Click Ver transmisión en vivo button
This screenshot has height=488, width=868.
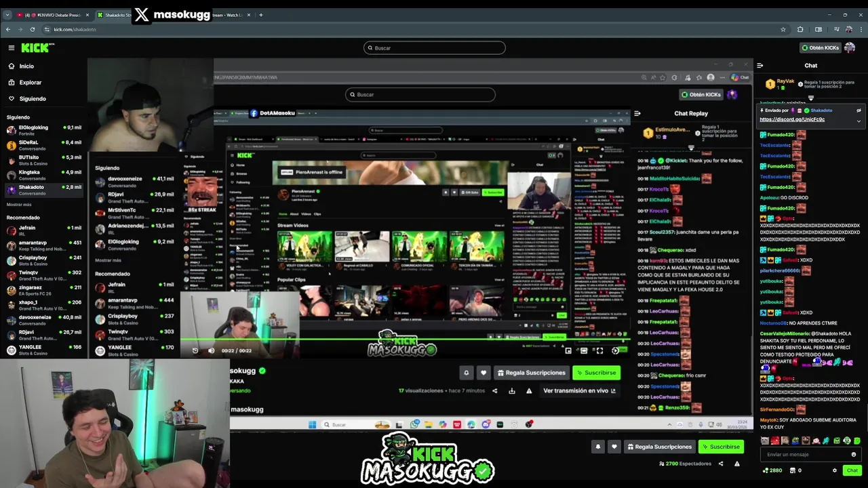[x=579, y=390]
